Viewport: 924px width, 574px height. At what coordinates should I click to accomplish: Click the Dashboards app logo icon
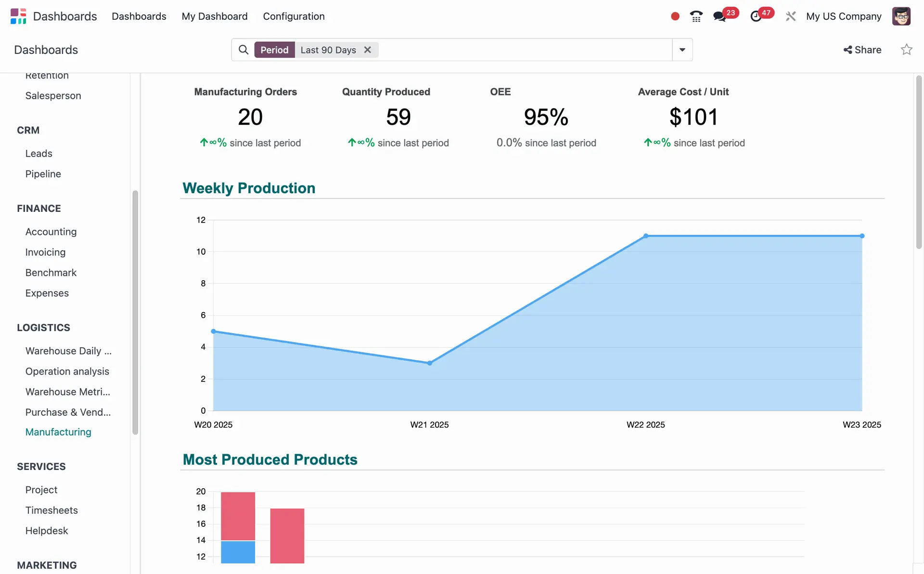click(x=18, y=16)
